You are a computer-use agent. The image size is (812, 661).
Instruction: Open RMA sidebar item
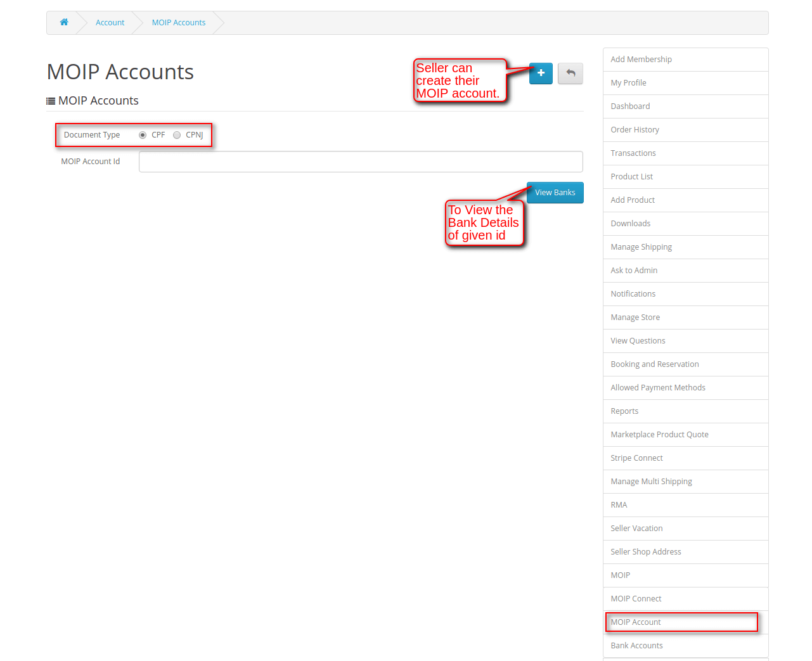point(686,505)
